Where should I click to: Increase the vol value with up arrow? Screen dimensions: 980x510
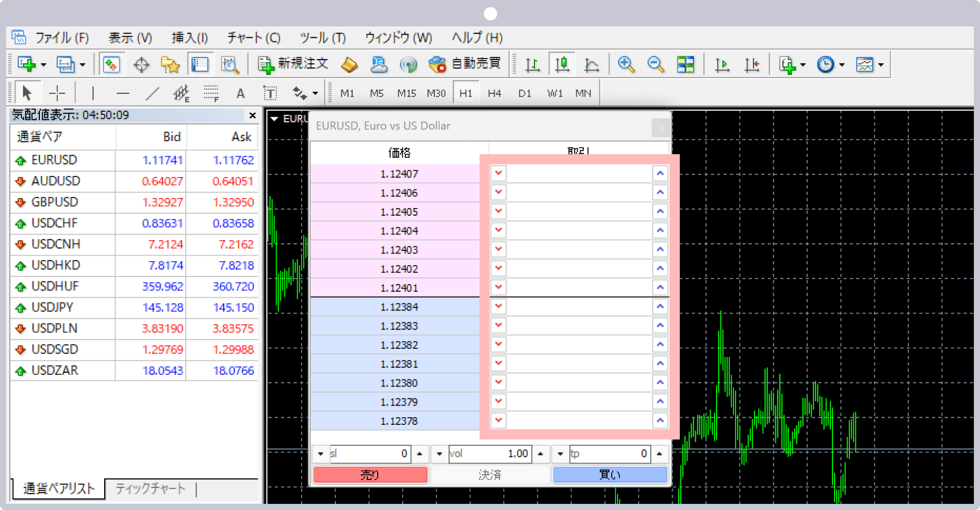click(541, 453)
